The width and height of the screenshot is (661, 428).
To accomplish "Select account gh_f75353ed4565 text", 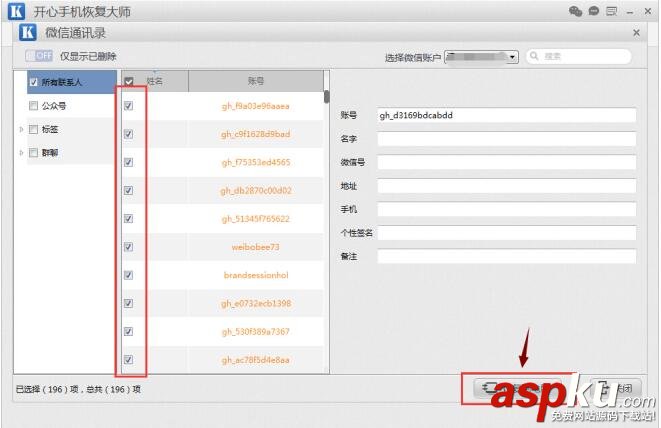I will point(256,163).
